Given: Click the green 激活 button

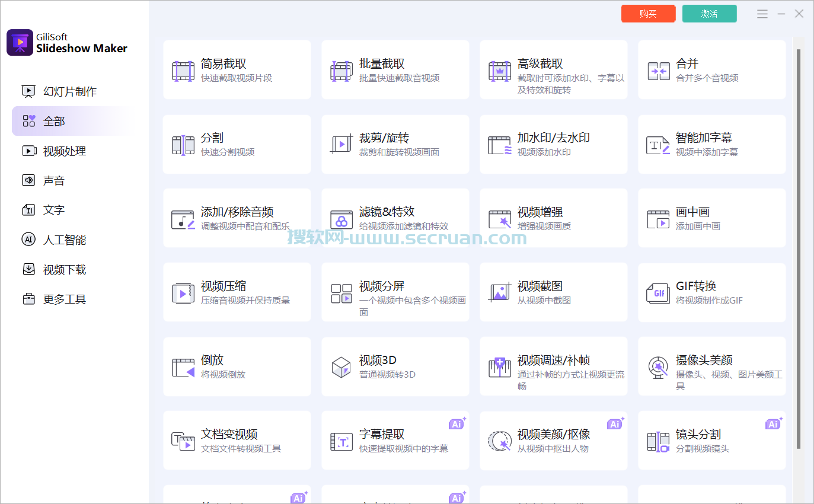Looking at the screenshot, I should tap(710, 14).
